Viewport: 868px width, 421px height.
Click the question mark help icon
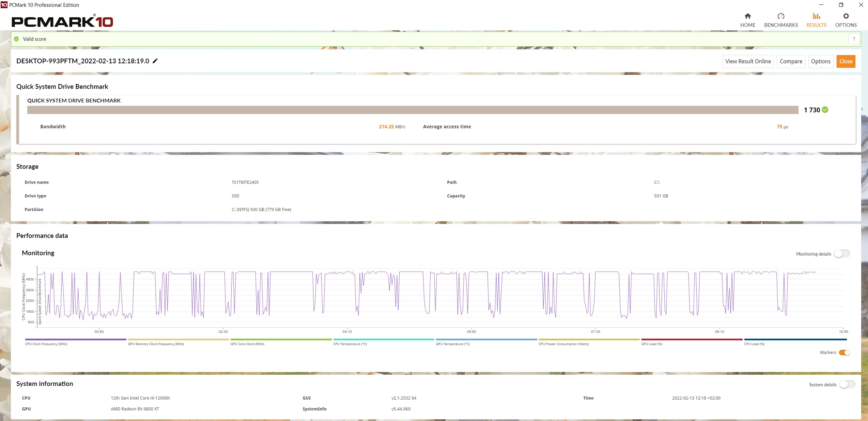854,39
